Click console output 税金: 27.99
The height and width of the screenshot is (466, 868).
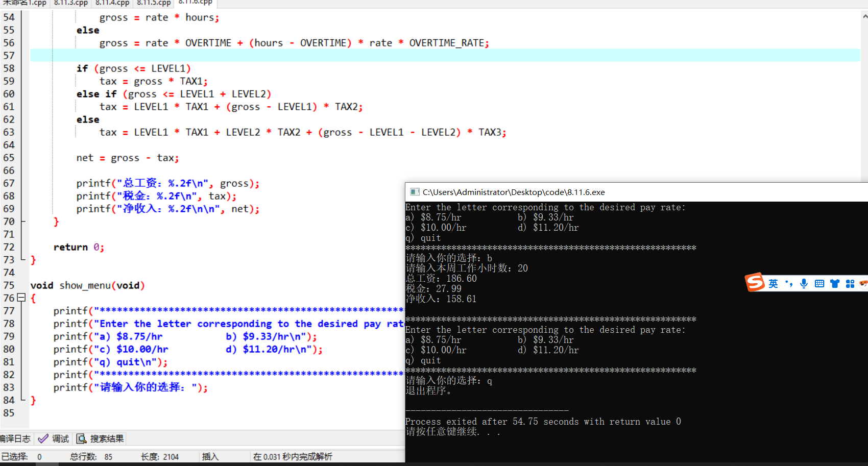[433, 289]
